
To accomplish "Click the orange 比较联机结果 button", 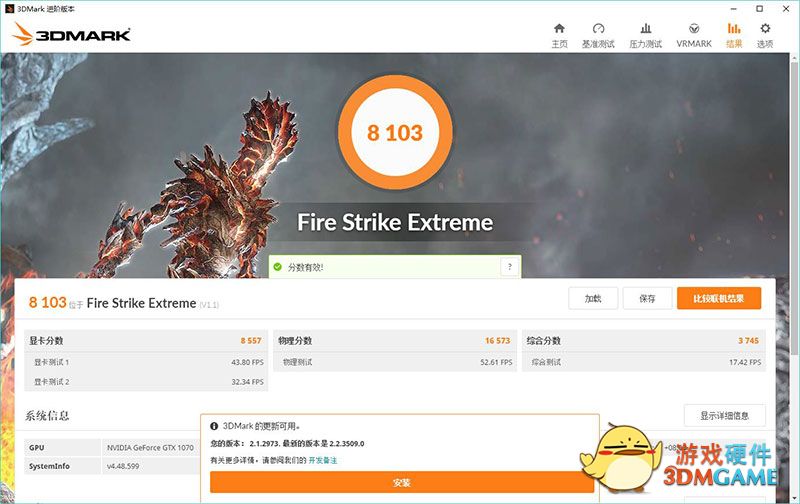I will (719, 298).
